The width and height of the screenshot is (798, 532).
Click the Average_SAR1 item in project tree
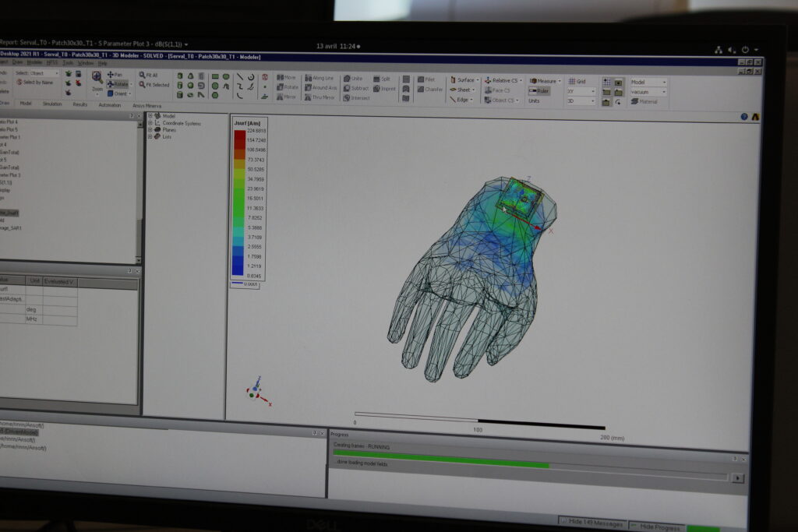coord(11,228)
